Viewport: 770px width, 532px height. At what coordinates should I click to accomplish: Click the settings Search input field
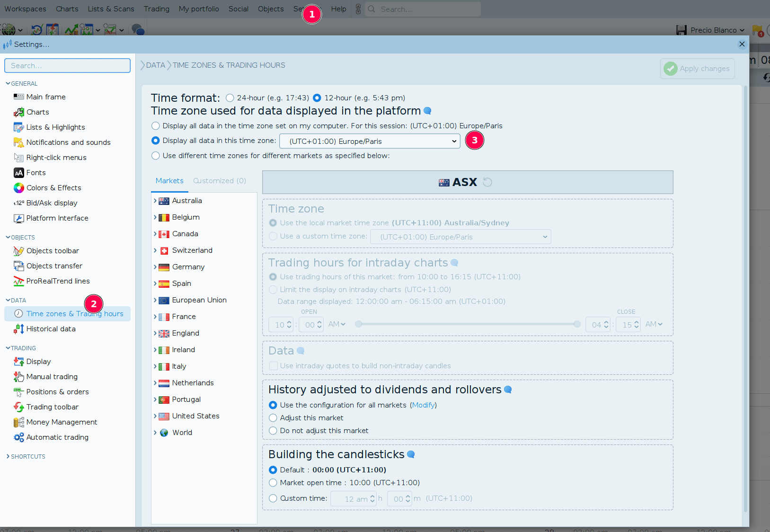coord(68,66)
